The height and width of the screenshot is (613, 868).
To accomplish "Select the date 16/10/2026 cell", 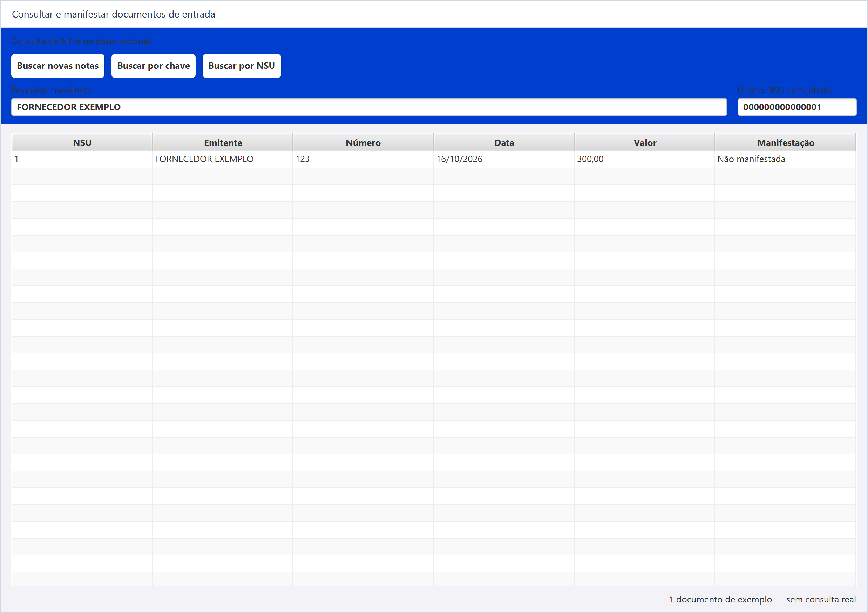I will click(504, 159).
